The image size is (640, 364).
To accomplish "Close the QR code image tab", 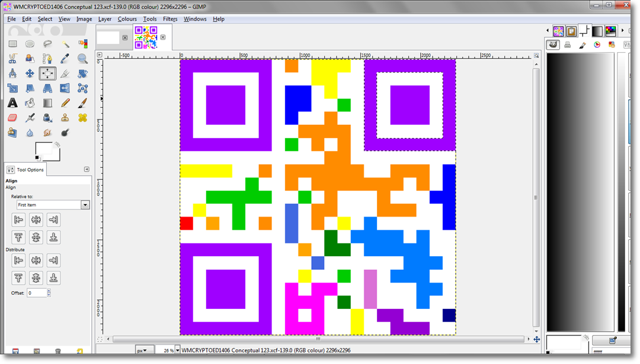I will coord(163,37).
